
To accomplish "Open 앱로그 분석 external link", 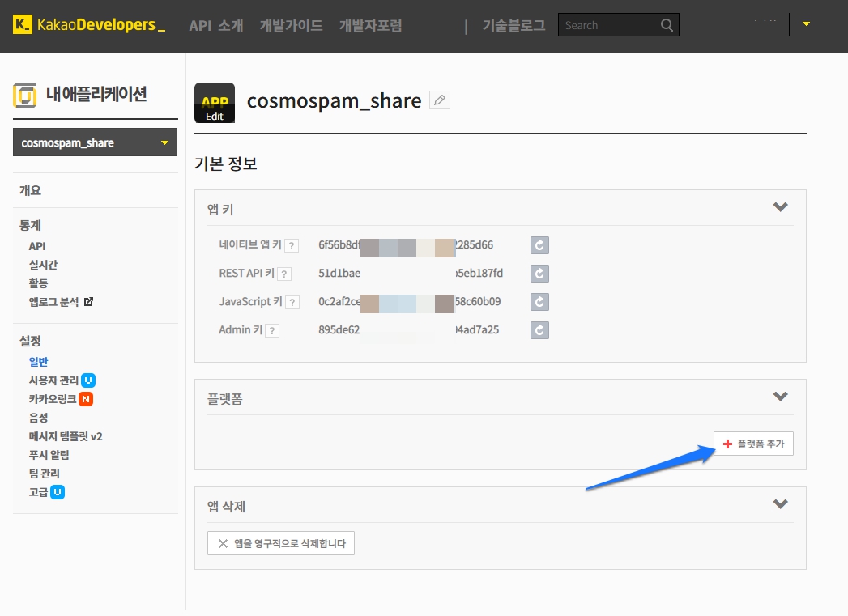I will (x=54, y=302).
